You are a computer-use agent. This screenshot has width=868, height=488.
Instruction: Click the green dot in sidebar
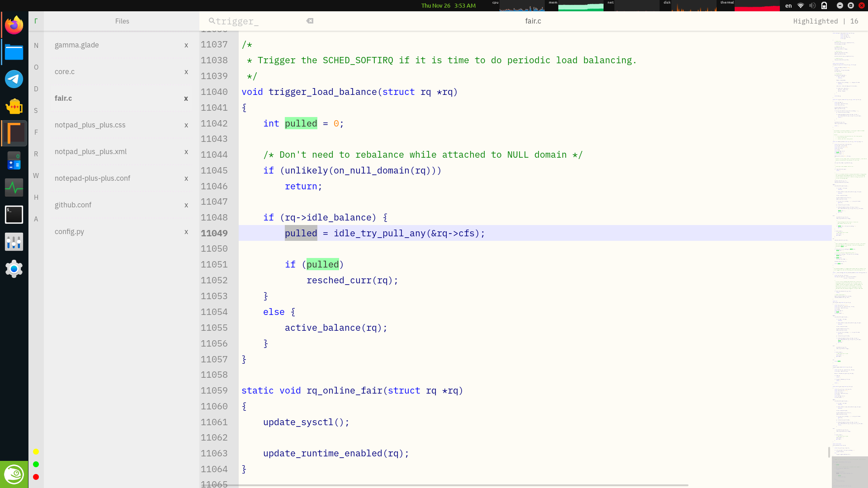[x=36, y=465]
